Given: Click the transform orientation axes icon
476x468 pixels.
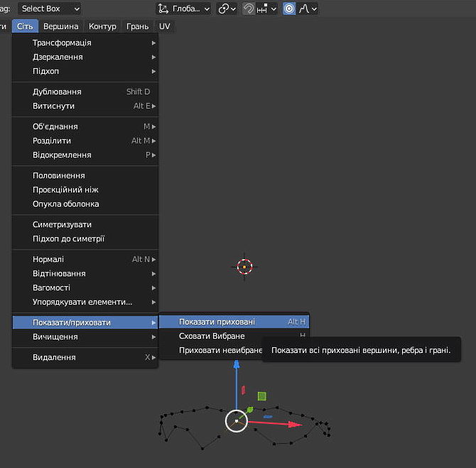Looking at the screenshot, I should point(163,9).
